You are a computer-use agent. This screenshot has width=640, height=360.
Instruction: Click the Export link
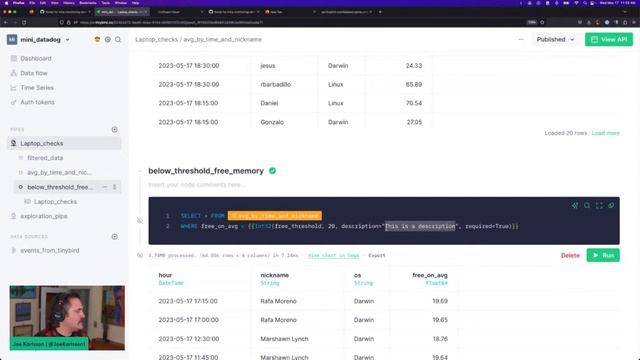click(377, 256)
